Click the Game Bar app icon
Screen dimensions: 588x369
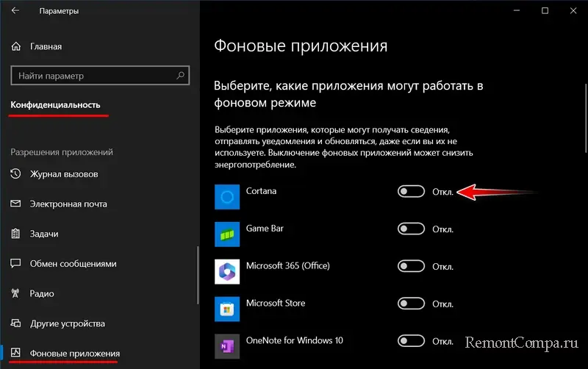227,234
